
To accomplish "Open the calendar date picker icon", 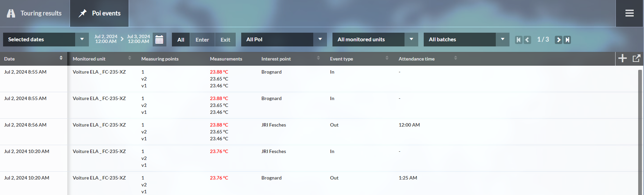I will (159, 40).
